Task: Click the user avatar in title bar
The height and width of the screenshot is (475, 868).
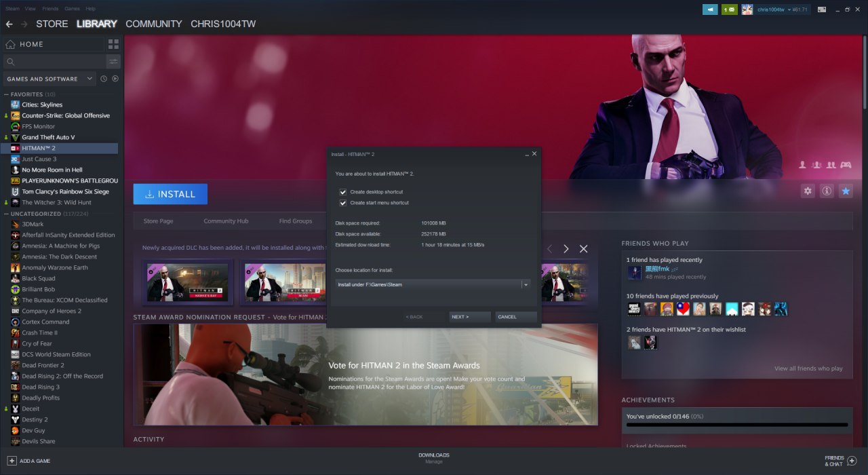Action: pos(747,9)
